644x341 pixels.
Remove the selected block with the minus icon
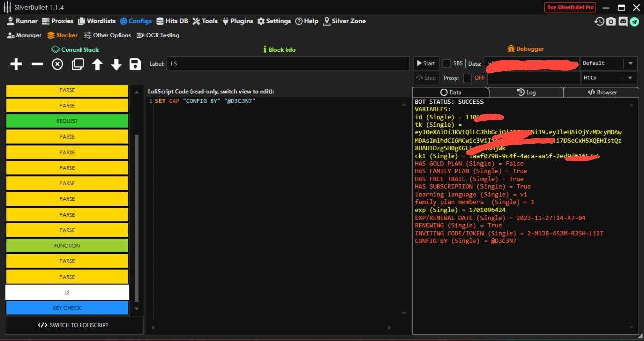pyautogui.click(x=37, y=64)
